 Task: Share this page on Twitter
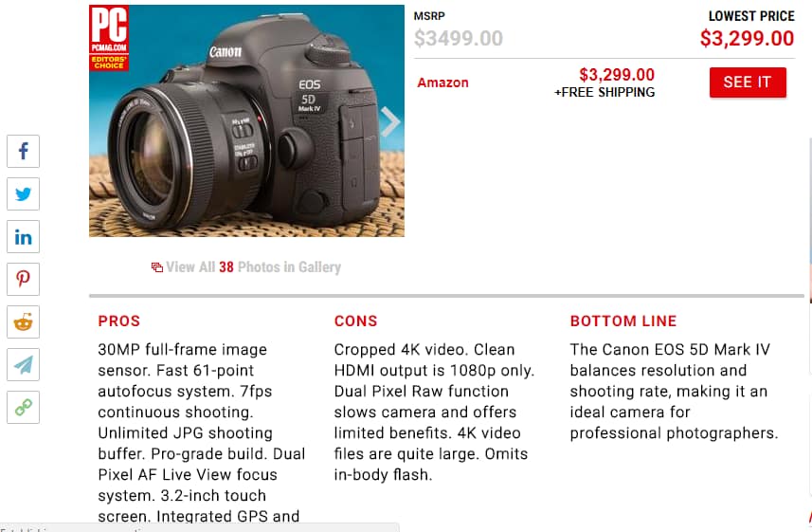24,193
